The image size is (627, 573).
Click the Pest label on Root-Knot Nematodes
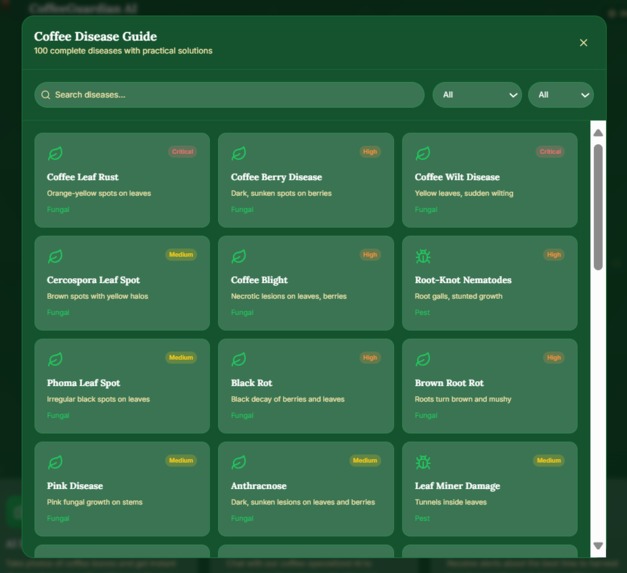[x=422, y=313]
